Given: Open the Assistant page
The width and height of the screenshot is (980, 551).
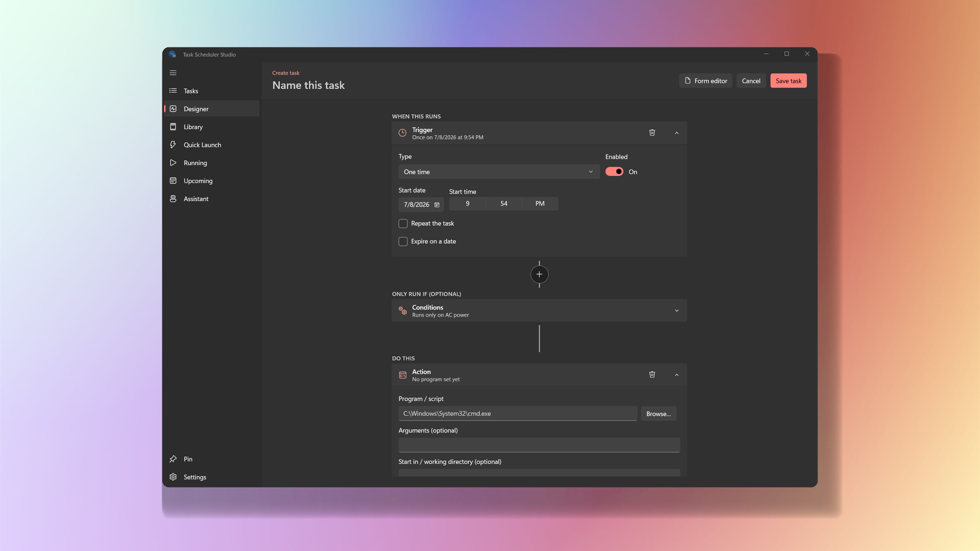Looking at the screenshot, I should coord(212,199).
